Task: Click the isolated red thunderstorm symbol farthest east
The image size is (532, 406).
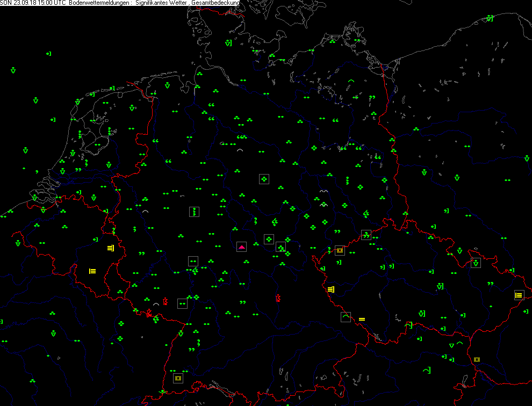Action: click(278, 298)
